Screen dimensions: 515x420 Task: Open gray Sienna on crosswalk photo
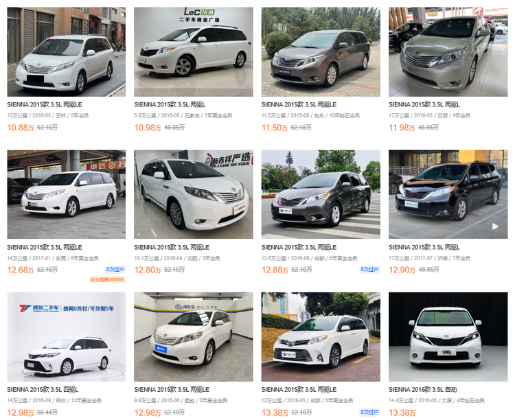click(321, 194)
